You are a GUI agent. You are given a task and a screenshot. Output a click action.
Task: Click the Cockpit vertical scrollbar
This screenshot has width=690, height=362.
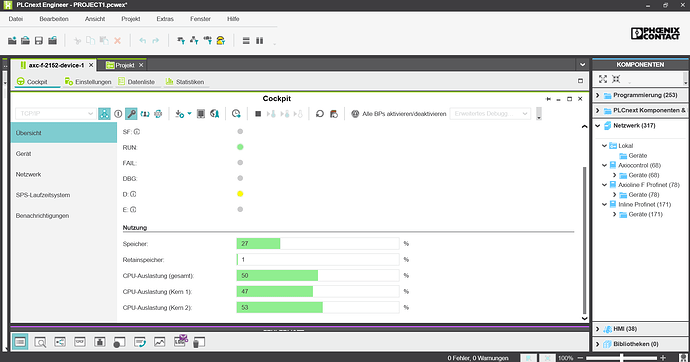(x=584, y=240)
